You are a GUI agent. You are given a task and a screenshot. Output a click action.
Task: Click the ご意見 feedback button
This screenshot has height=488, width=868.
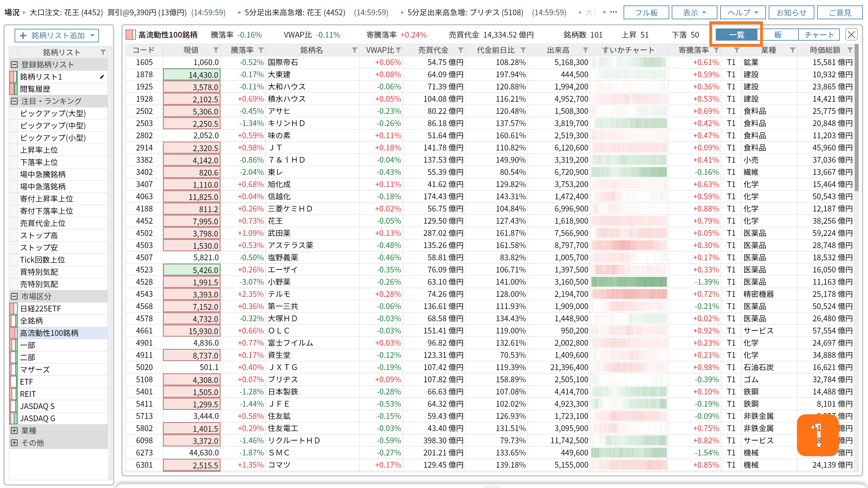pos(840,13)
